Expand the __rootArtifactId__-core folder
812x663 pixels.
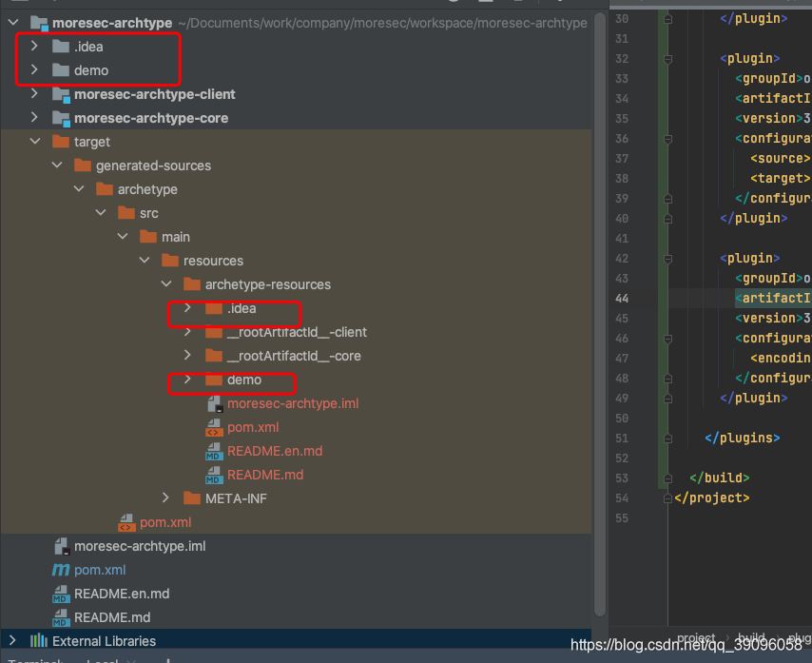[x=187, y=356]
